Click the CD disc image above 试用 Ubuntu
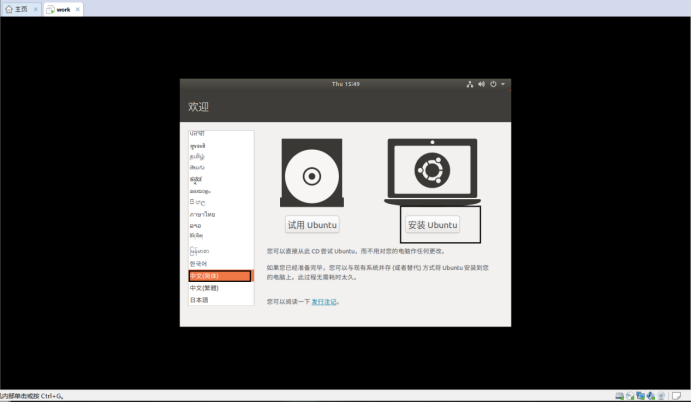691x402 pixels. [x=312, y=173]
